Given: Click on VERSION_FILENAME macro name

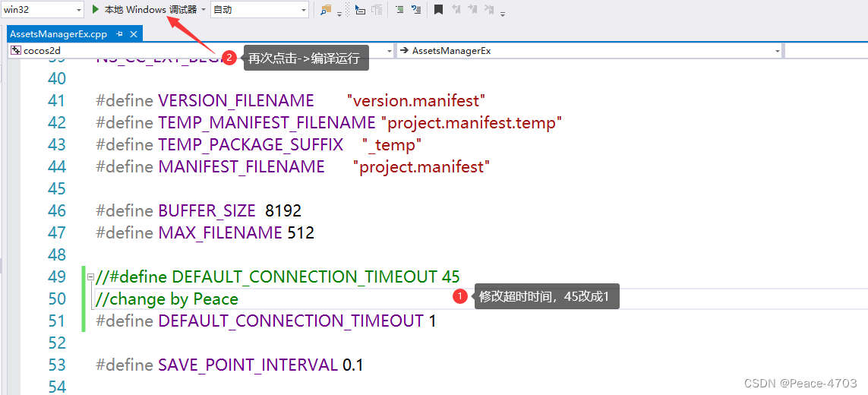Looking at the screenshot, I should pyautogui.click(x=236, y=101).
